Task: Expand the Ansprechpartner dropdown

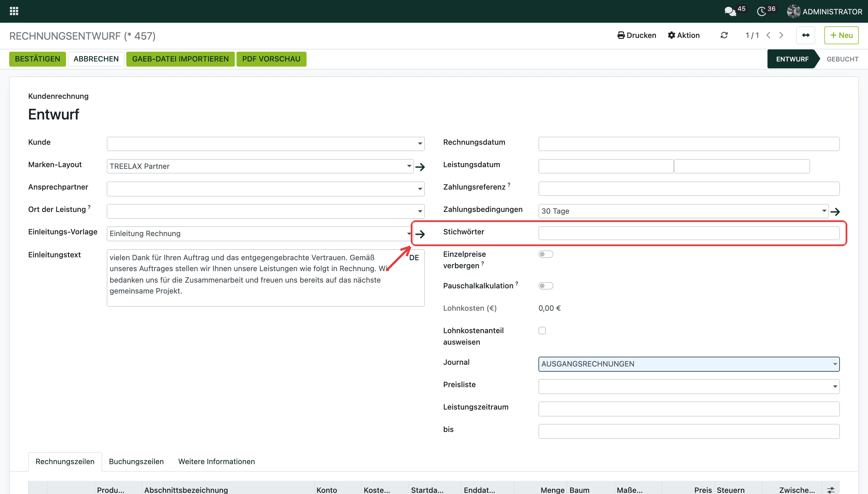Action: (420, 189)
